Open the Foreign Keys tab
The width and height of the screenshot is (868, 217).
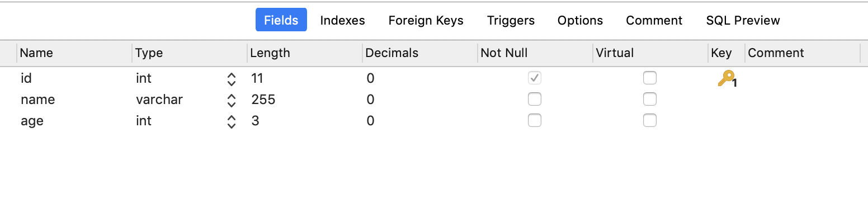pyautogui.click(x=426, y=20)
